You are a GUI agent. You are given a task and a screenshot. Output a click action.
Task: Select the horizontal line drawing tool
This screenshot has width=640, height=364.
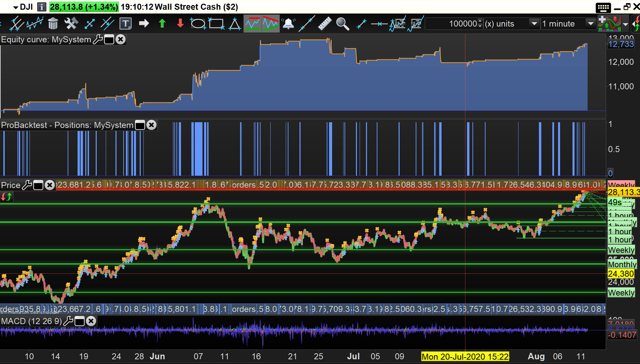379,24
